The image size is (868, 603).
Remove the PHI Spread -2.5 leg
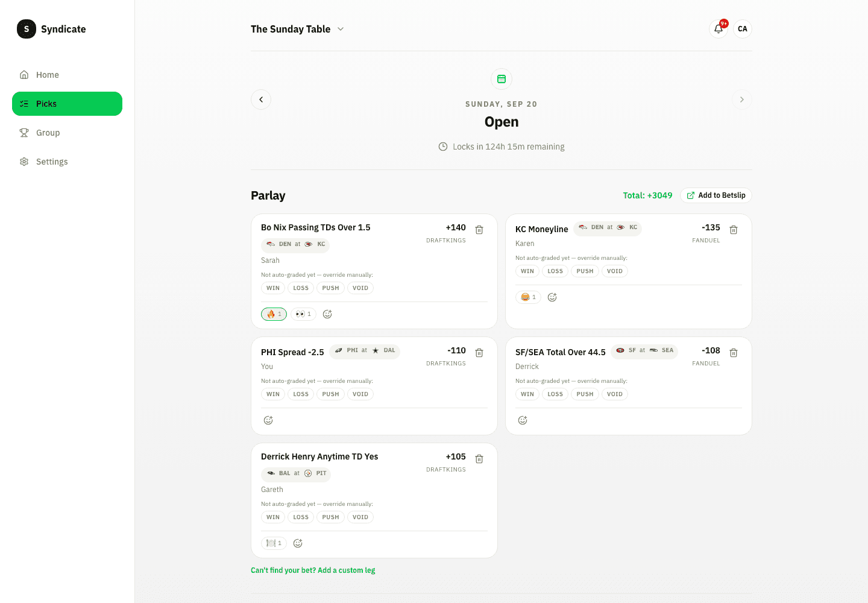[x=479, y=353]
